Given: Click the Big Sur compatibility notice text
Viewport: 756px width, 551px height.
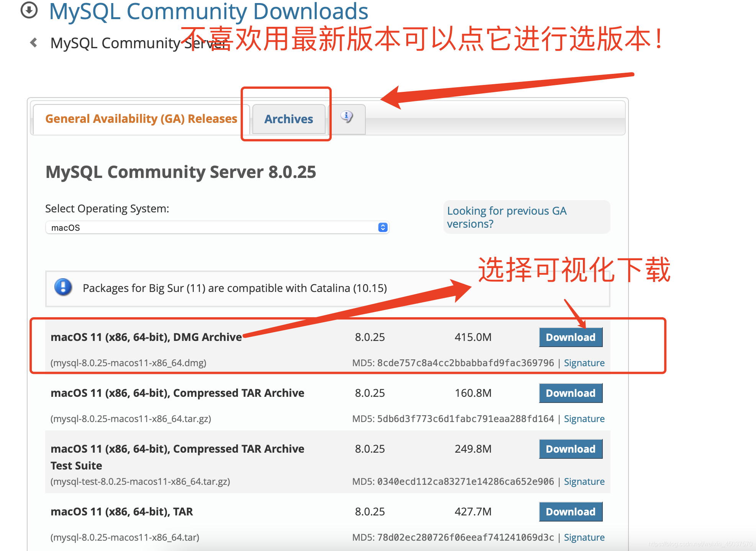Looking at the screenshot, I should 235,288.
